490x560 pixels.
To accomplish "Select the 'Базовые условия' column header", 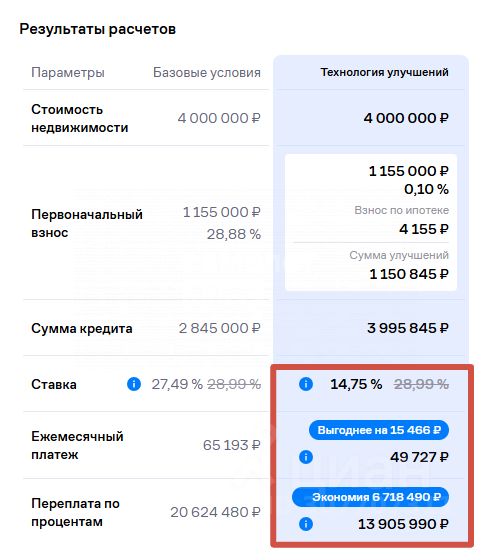I will 207,72.
